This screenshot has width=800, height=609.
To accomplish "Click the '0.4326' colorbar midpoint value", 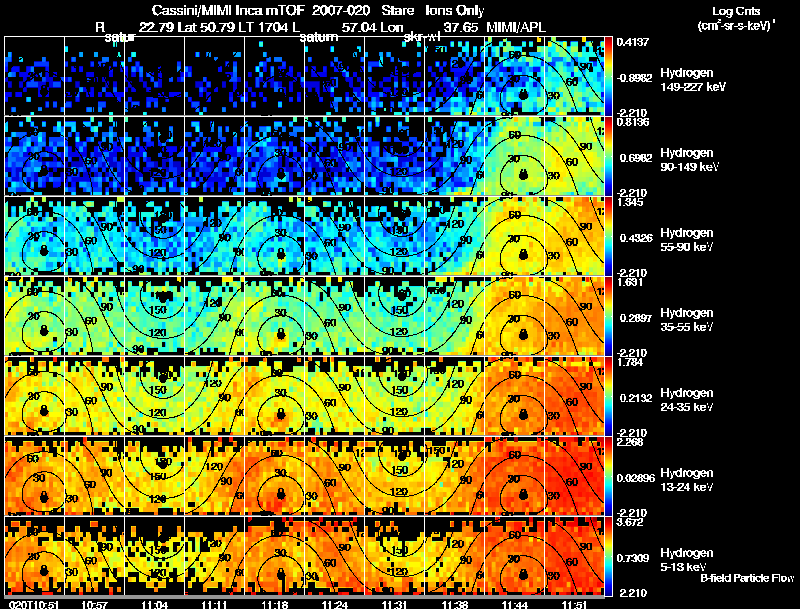I will coord(634,238).
